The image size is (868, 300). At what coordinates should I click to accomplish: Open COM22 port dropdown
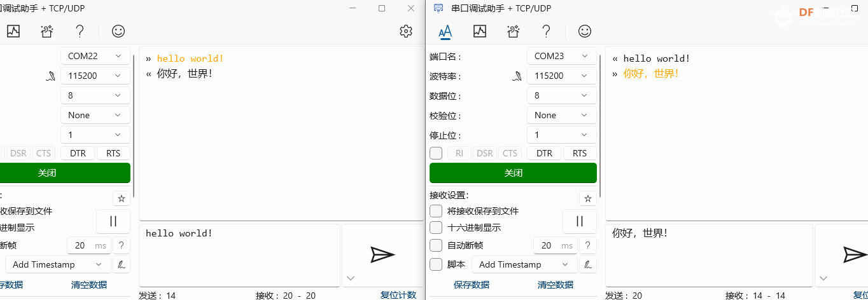coord(95,56)
